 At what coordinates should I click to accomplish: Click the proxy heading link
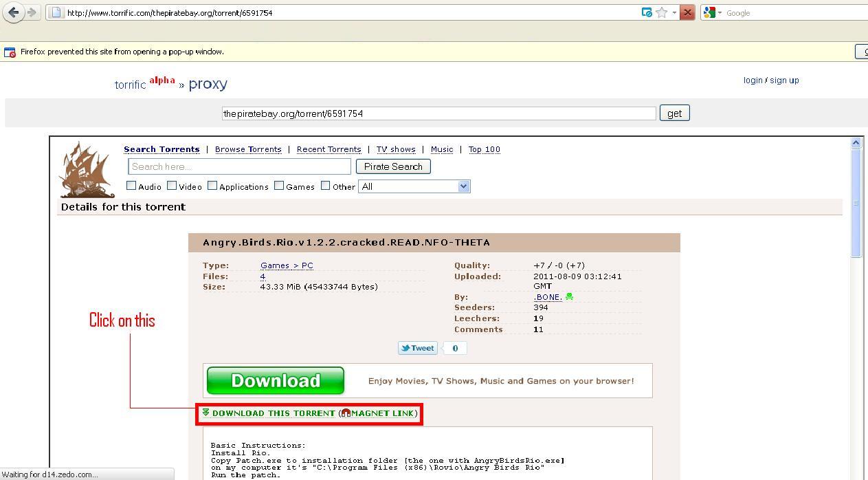208,85
